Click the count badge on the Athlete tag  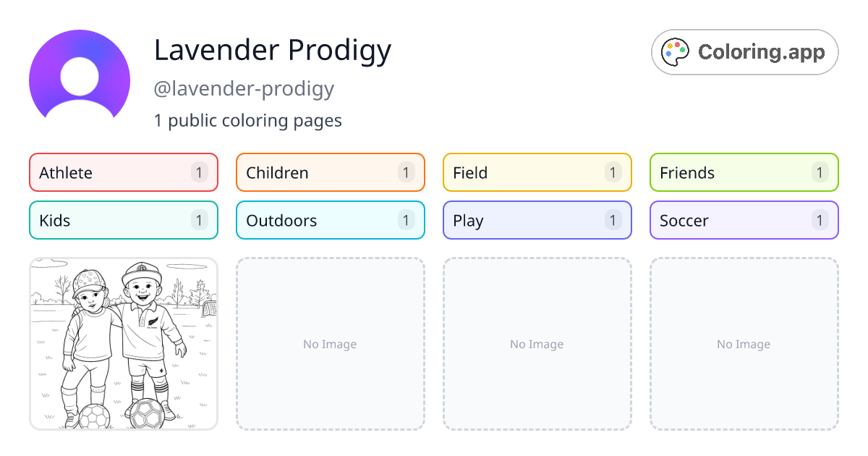[x=199, y=172]
